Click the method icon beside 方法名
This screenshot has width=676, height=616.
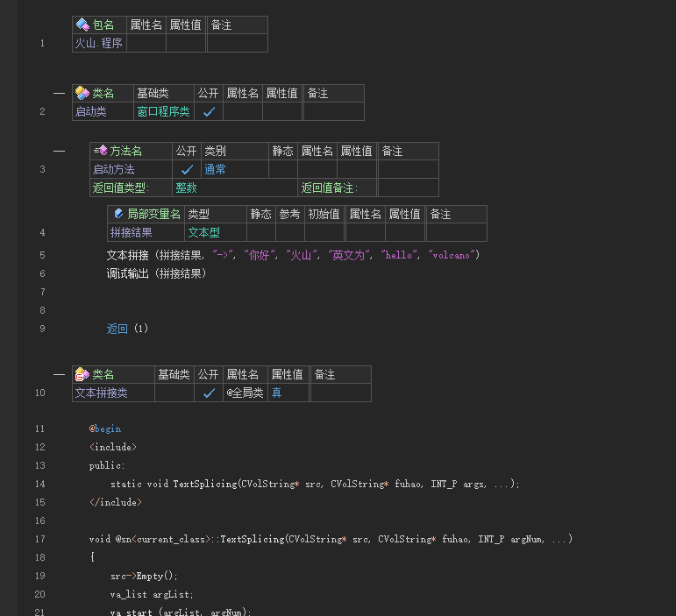100,152
